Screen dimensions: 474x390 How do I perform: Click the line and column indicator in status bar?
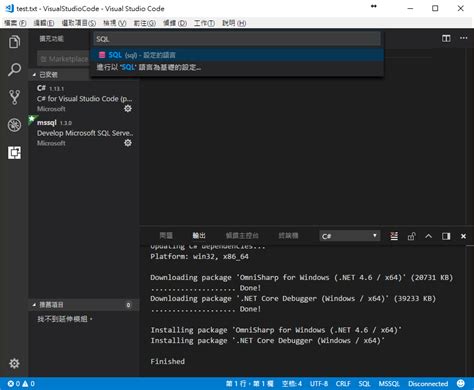tap(250, 384)
